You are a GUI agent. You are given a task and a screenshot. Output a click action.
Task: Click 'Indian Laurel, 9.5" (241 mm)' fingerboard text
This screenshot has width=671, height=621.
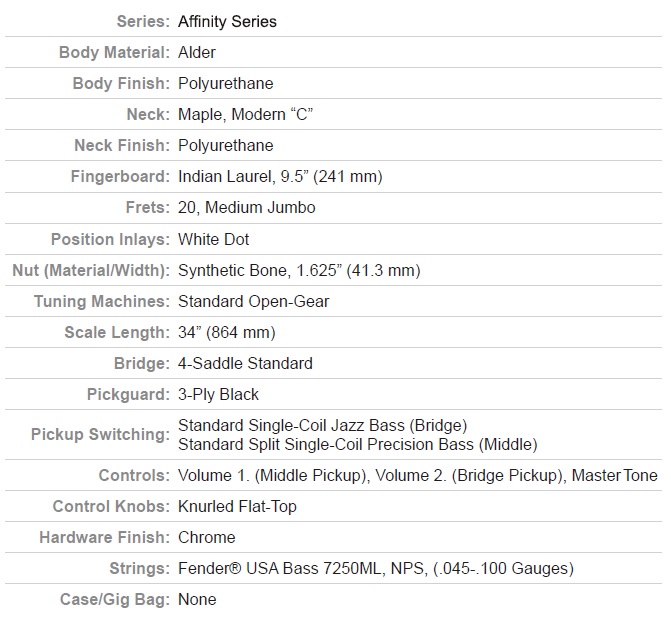[280, 176]
